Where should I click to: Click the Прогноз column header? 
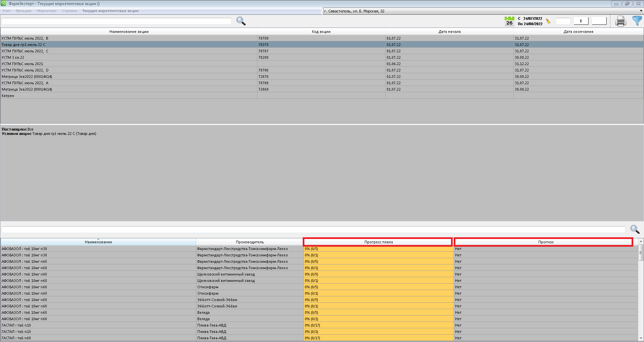[545, 242]
